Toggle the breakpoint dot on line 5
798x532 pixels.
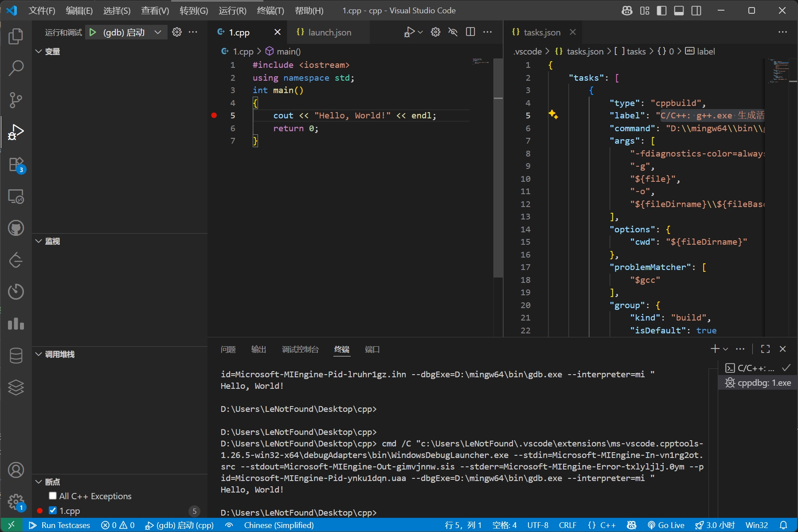[214, 115]
